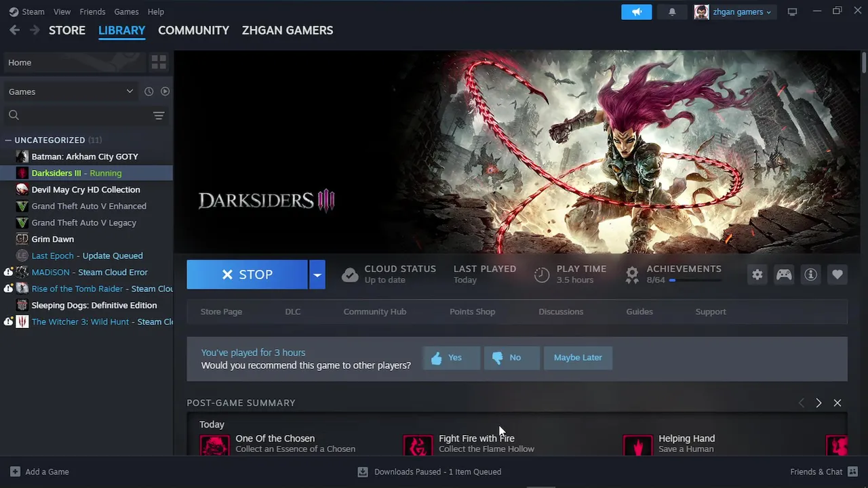Open the Games filter dropdown
The width and height of the screenshot is (868, 488).
click(x=71, y=91)
